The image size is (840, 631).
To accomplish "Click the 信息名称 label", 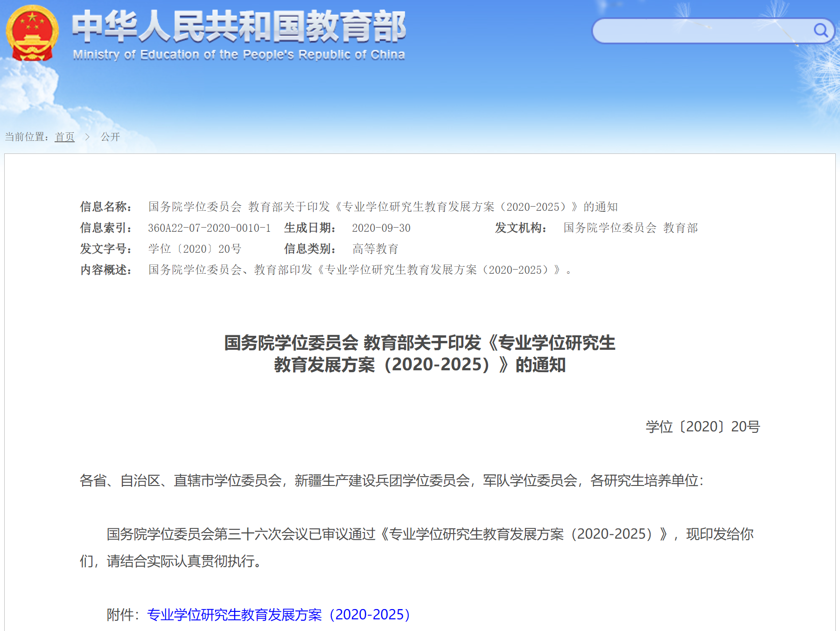I will tap(106, 207).
